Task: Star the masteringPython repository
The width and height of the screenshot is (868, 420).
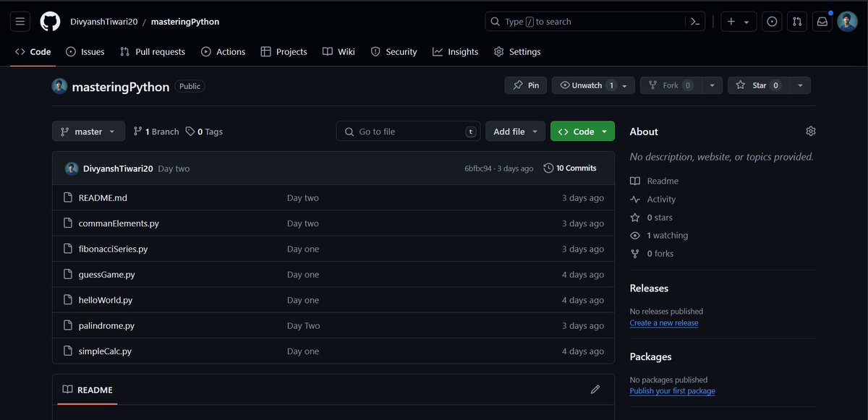Action: click(759, 85)
